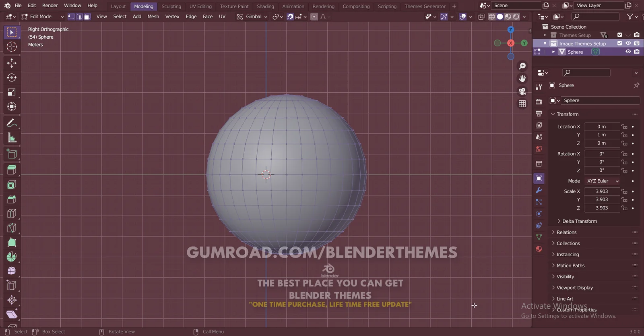Screen dimensions: 644x336
Task: Click the Pan view hand icon
Action: coord(522,79)
